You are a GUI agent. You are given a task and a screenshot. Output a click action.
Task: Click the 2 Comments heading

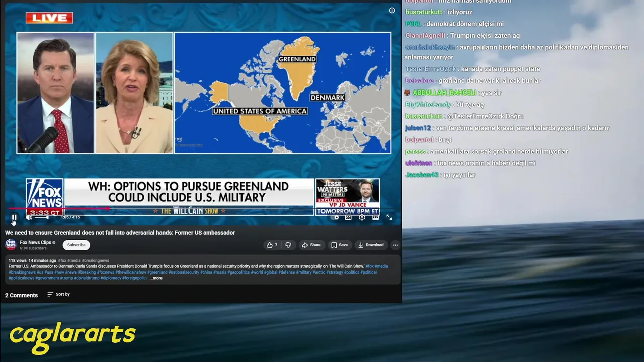point(21,295)
